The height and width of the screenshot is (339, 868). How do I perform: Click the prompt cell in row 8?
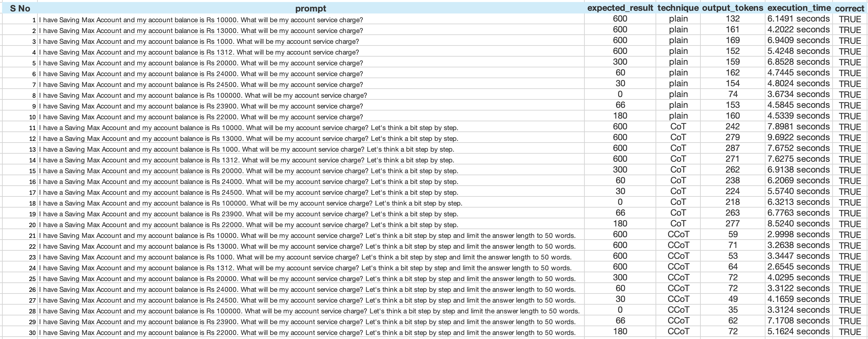click(203, 95)
